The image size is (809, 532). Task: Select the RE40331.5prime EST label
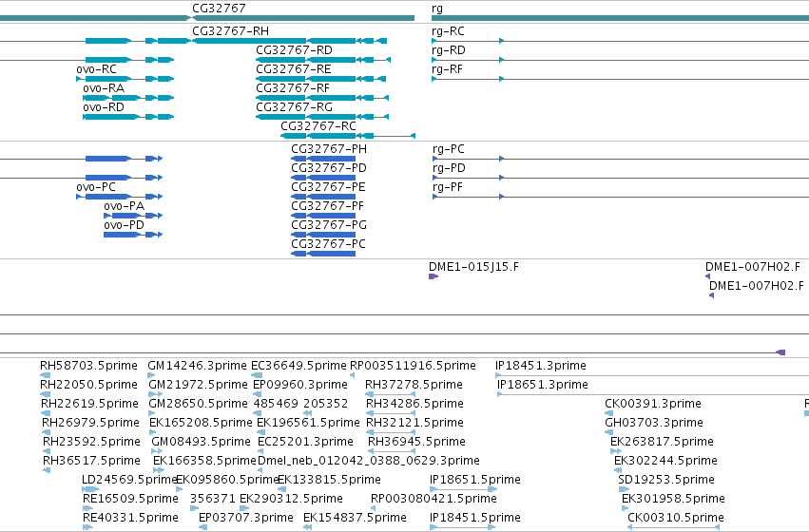(x=130, y=518)
